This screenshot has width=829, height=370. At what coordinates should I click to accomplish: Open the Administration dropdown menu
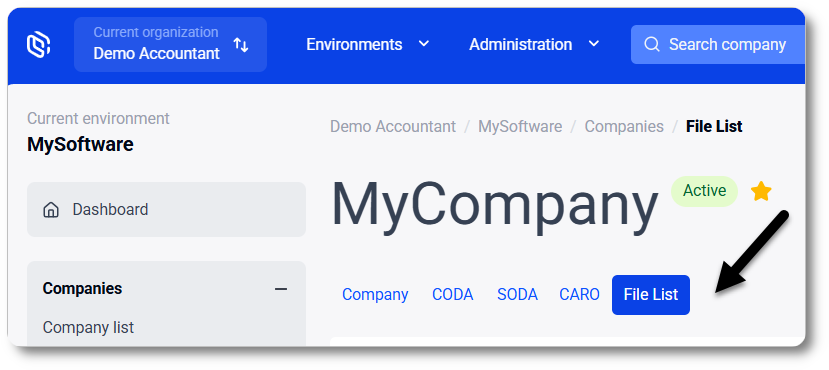[x=534, y=44]
